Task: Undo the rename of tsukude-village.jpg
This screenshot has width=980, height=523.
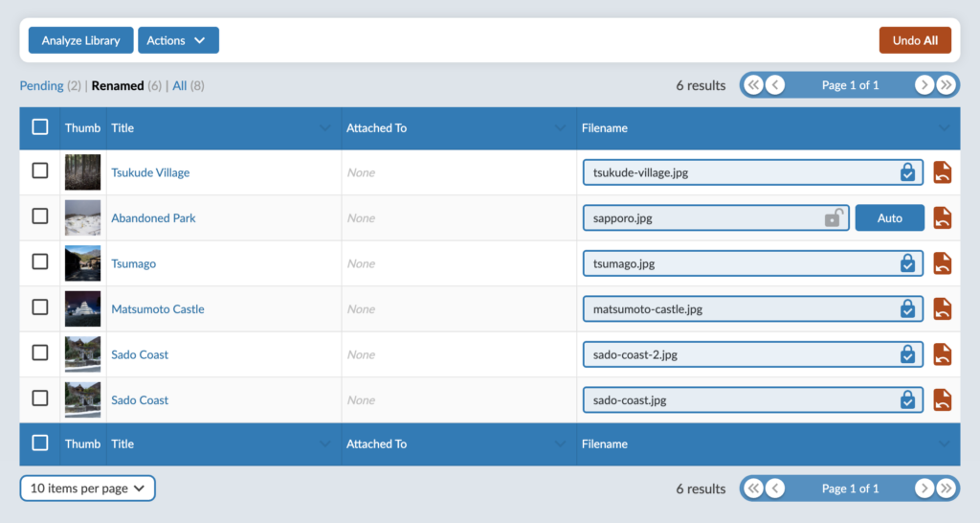Action: point(942,172)
